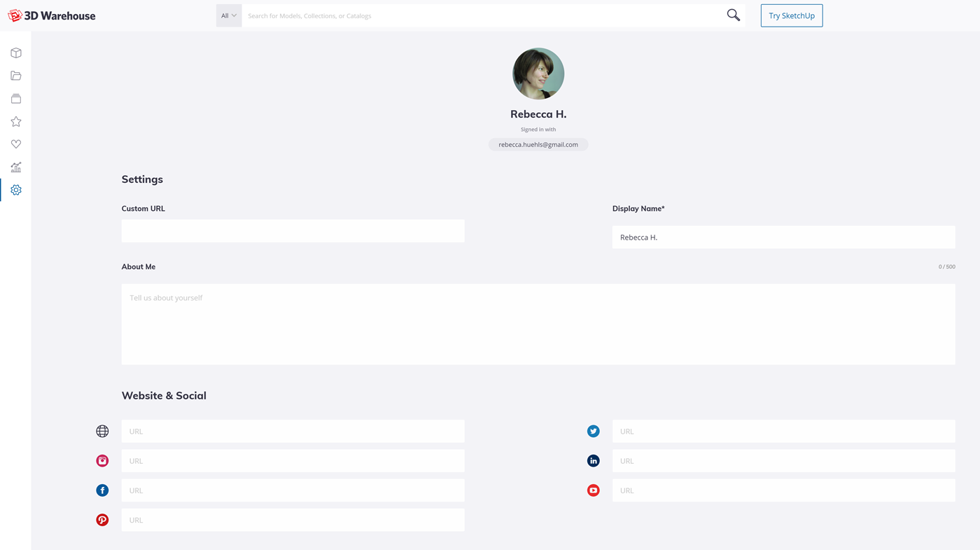Focus the search Models, Collections, Catalogs field
Image resolution: width=980 pixels, height=550 pixels.
pos(483,15)
